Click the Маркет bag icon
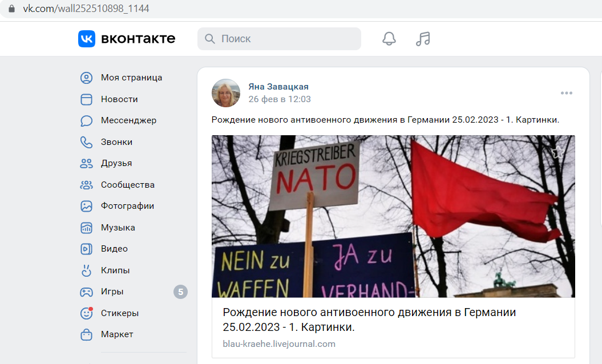The height and width of the screenshot is (364, 602). (x=86, y=335)
